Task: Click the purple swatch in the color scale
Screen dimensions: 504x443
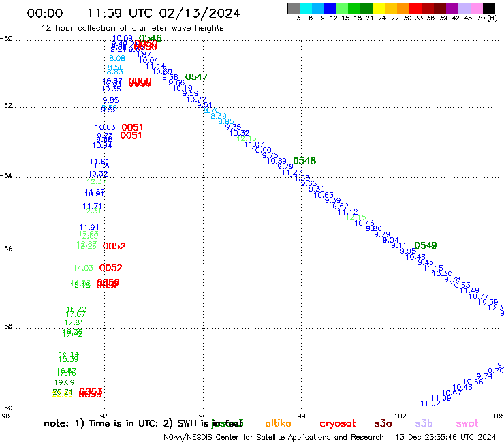Action: point(452,9)
